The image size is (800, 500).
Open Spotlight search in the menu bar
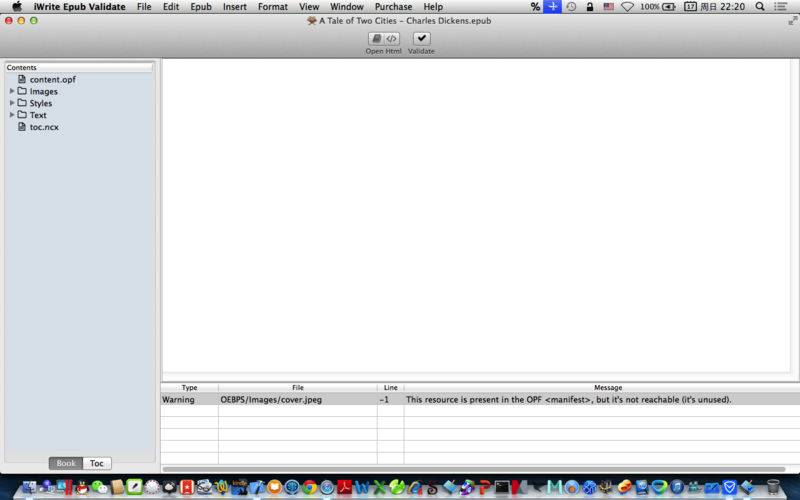coord(760,7)
